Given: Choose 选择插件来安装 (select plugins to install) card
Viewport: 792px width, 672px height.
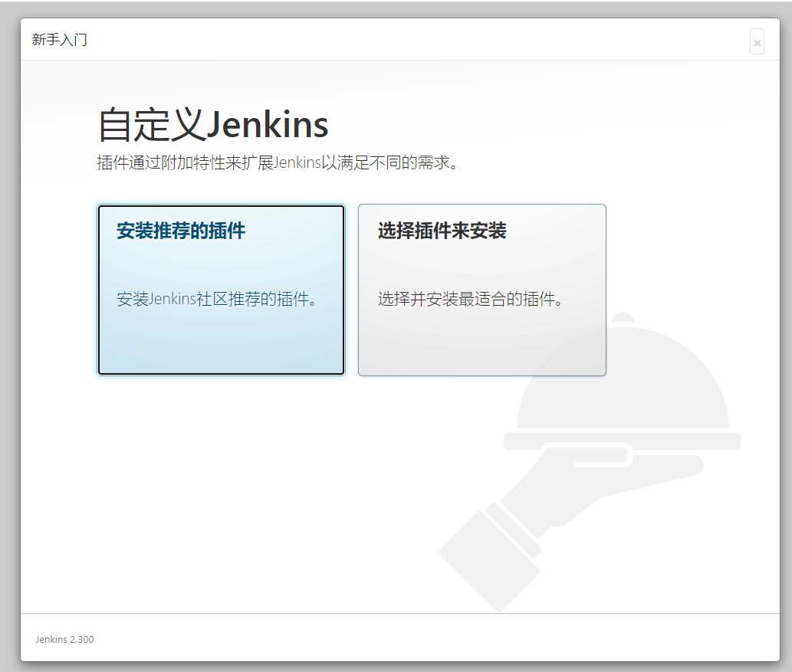Looking at the screenshot, I should (481, 290).
